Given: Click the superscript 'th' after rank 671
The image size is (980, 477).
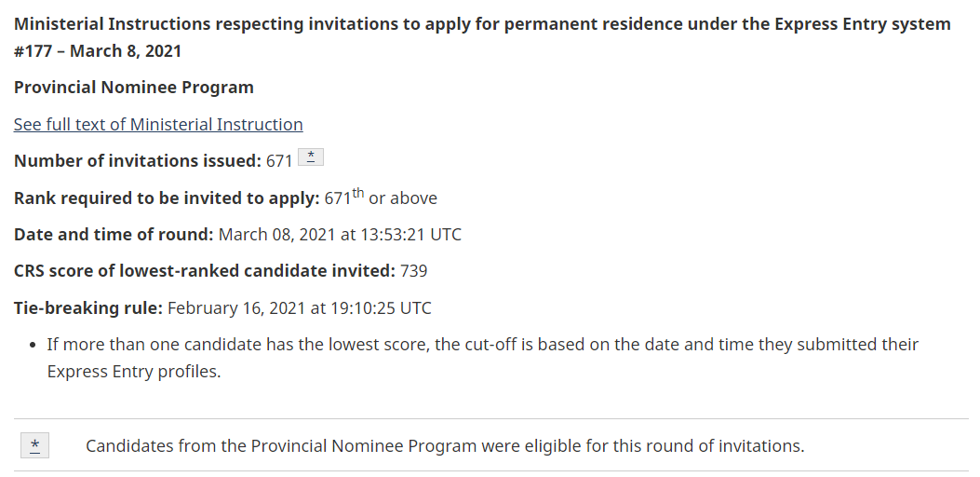Looking at the screenshot, I should [358, 192].
